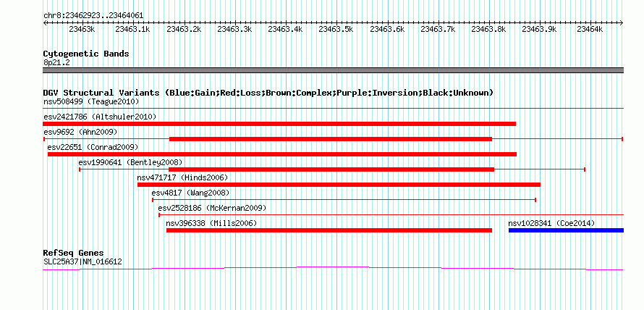
Task: Select the magenta SLC25A37 gene line
Action: [x=334, y=268]
